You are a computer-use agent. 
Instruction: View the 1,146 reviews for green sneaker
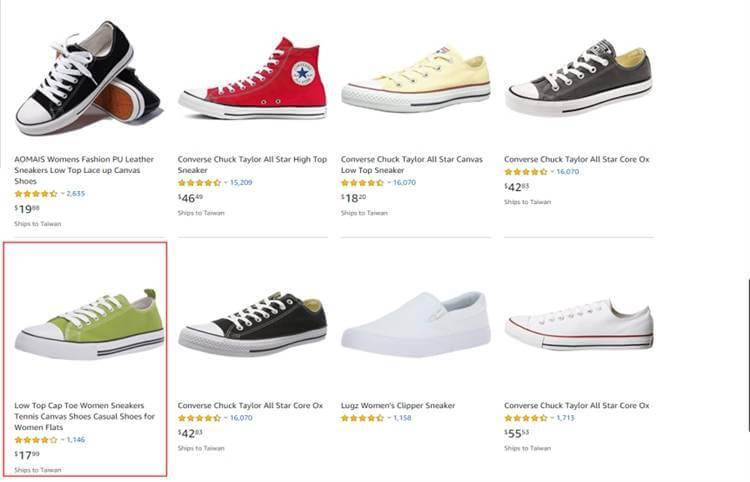click(76, 439)
